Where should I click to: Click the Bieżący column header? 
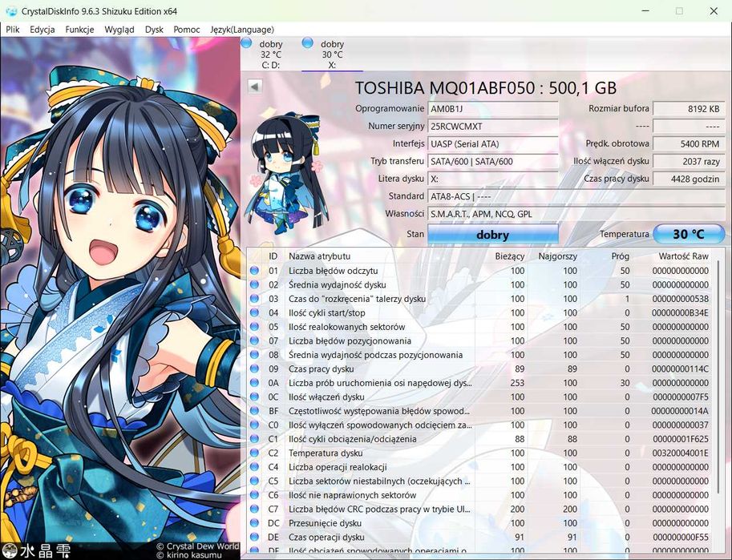coord(510,256)
